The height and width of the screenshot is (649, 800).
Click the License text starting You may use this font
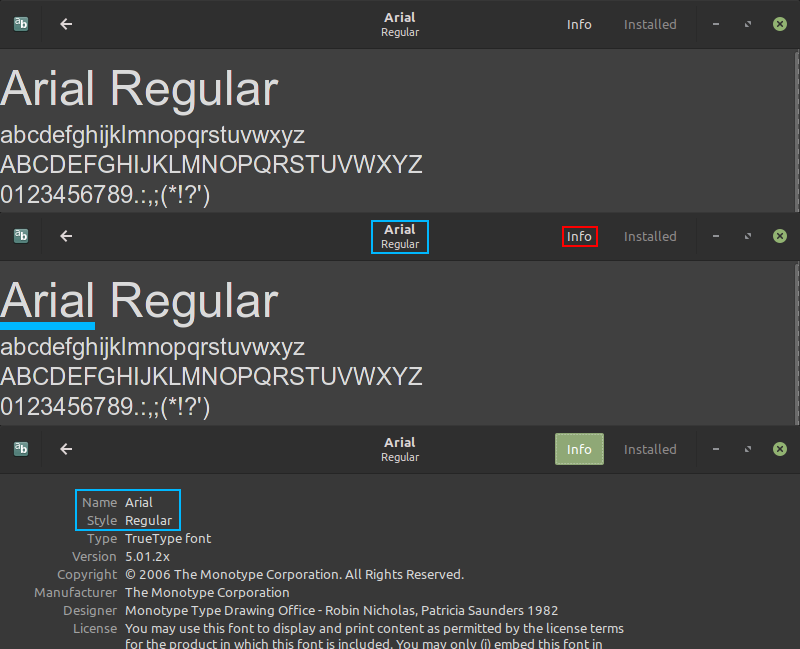pos(374,636)
